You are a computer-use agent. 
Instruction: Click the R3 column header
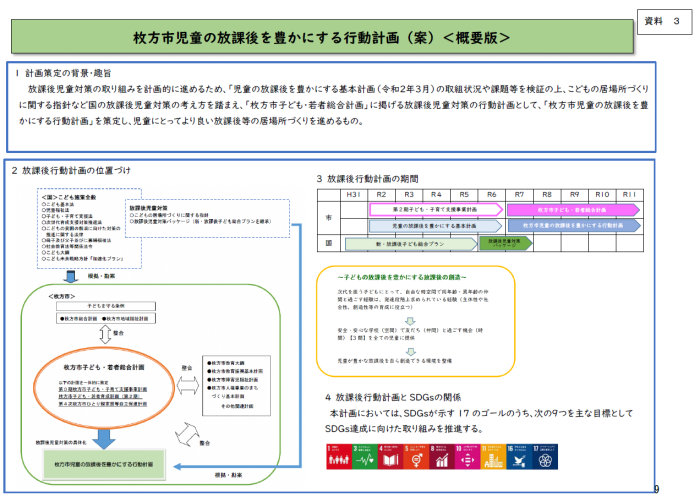click(x=409, y=195)
